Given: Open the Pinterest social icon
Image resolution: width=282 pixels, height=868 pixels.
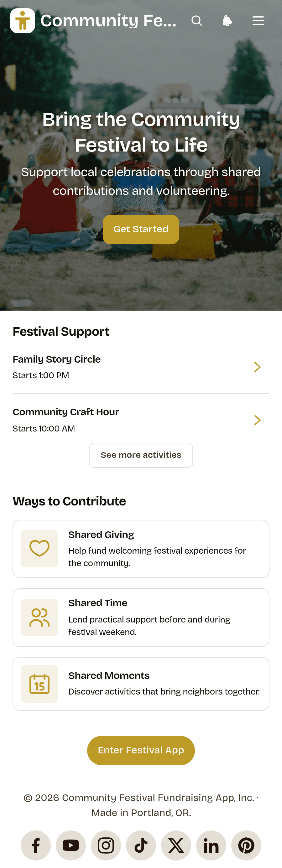Looking at the screenshot, I should point(246,845).
